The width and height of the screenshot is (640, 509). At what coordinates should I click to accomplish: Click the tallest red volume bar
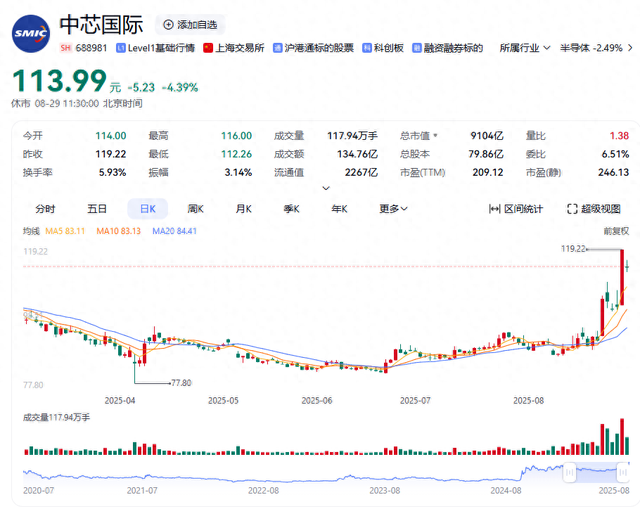(x=622, y=436)
